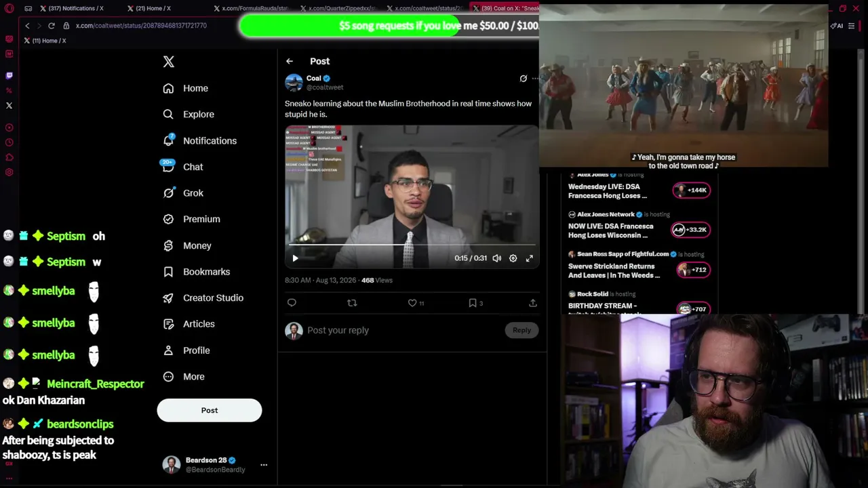Open Coal's profile via the @coaltweet handle
Viewport: 868px width, 488px height.
click(x=325, y=87)
